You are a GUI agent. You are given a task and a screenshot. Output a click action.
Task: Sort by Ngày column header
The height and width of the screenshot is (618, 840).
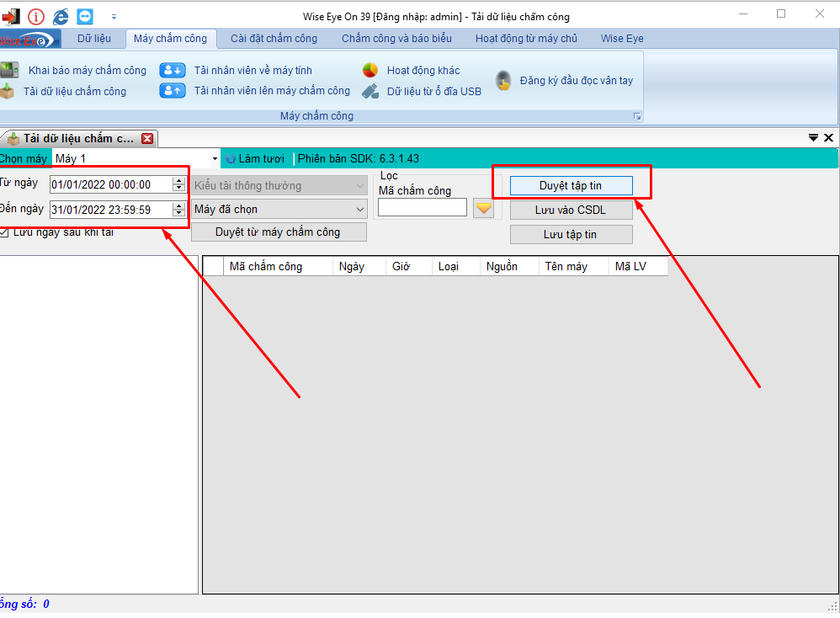coord(359,266)
